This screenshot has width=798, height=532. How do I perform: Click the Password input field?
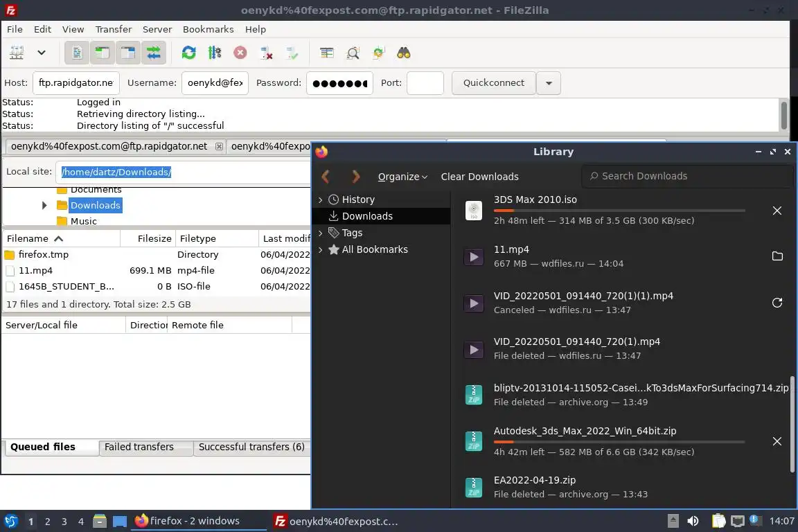(x=339, y=83)
